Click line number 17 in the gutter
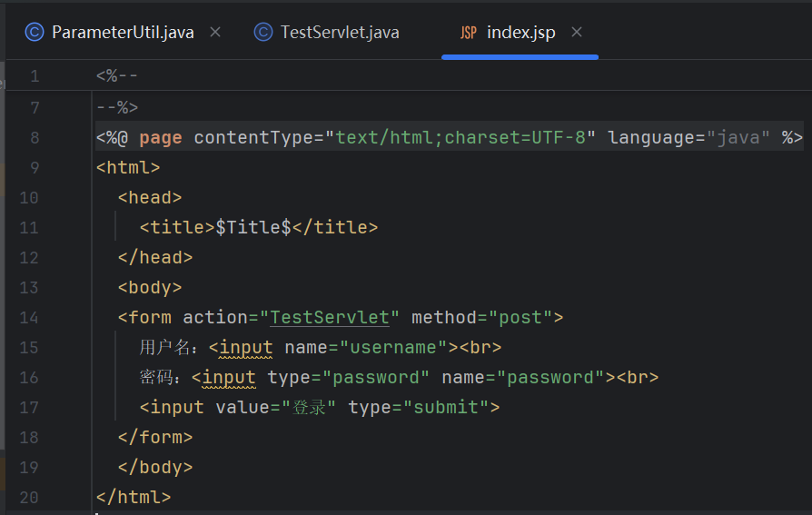 (x=29, y=407)
